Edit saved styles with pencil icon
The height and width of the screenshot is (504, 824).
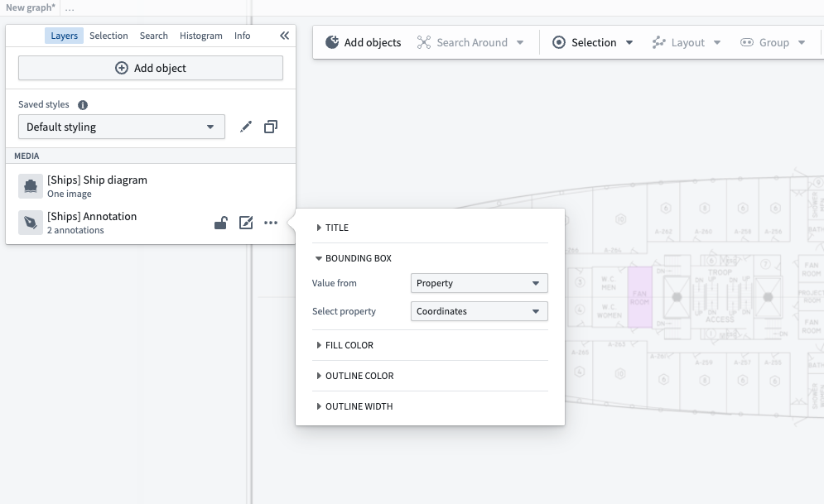coord(246,127)
